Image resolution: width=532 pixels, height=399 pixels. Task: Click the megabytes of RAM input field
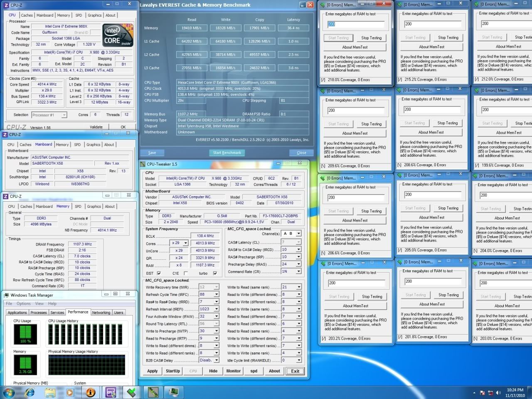point(356,24)
